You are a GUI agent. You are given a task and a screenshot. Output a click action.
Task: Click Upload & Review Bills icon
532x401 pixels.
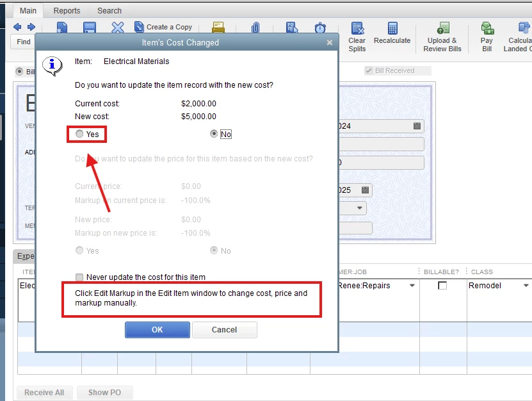point(442,37)
